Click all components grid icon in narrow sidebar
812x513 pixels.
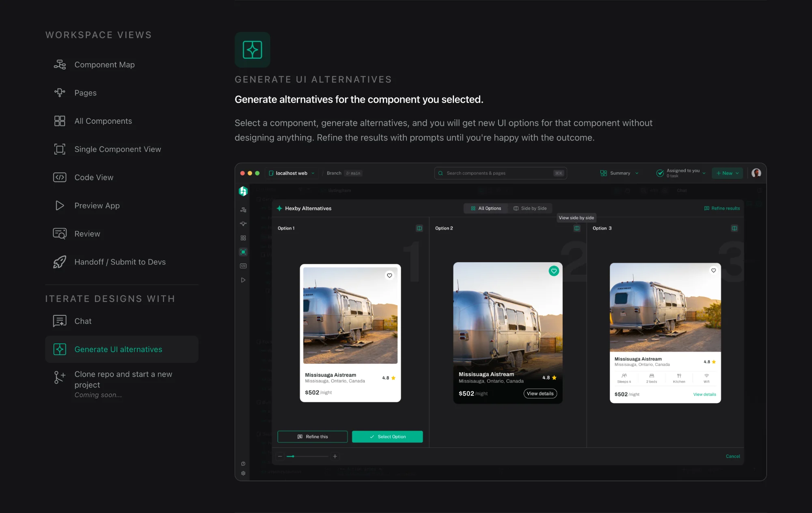[x=243, y=238]
